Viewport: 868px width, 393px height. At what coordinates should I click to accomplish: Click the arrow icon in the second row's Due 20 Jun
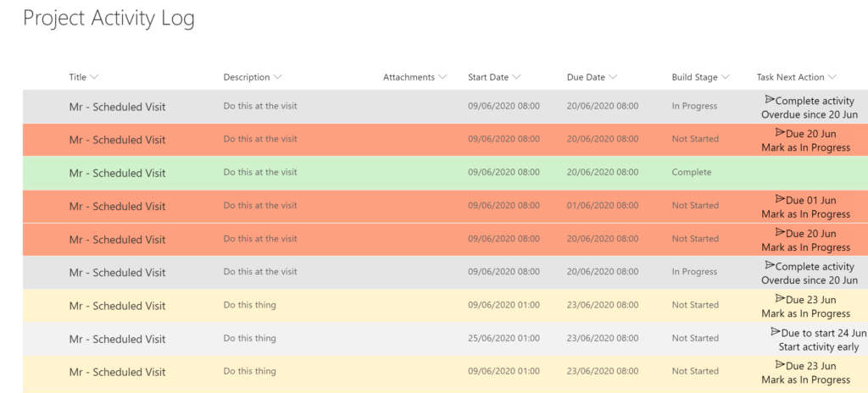[x=780, y=132]
